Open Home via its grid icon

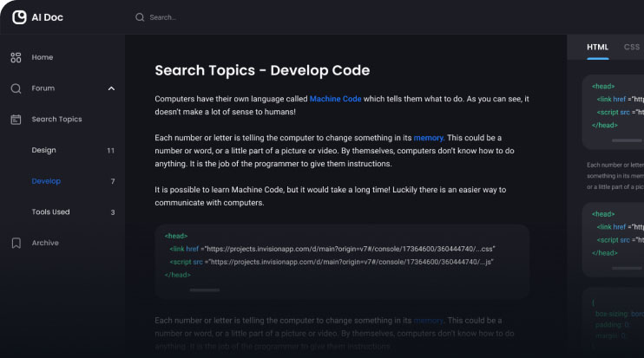pyautogui.click(x=16, y=57)
